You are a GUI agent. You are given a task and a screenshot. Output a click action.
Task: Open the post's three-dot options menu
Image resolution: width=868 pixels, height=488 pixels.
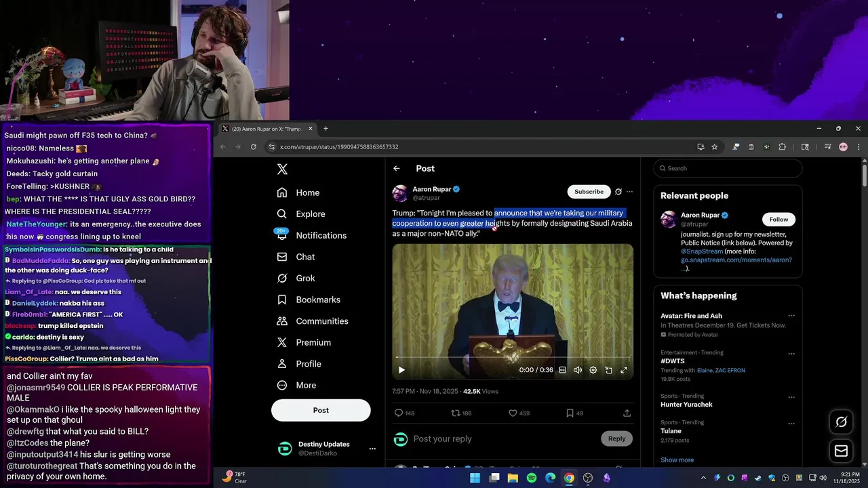coord(629,192)
